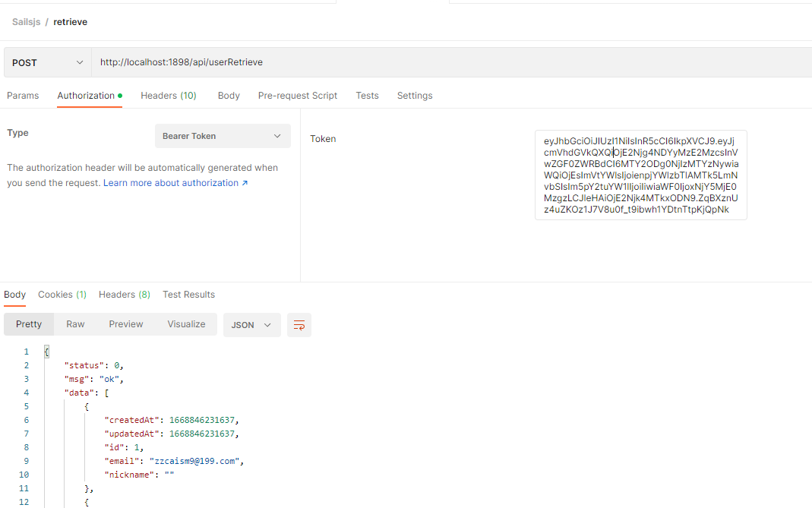
Task: Switch to Raw response view
Action: coord(75,324)
